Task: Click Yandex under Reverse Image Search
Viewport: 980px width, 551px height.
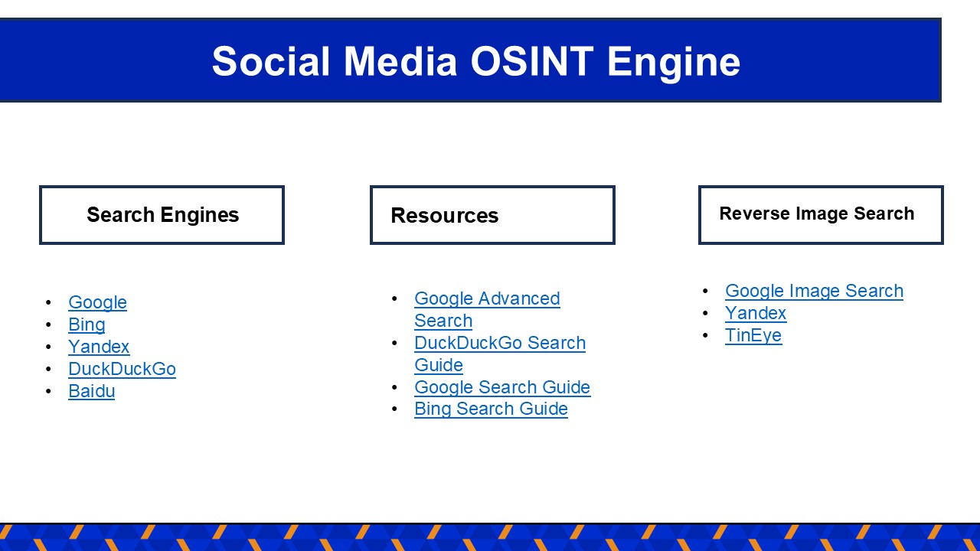Action: 756,313
